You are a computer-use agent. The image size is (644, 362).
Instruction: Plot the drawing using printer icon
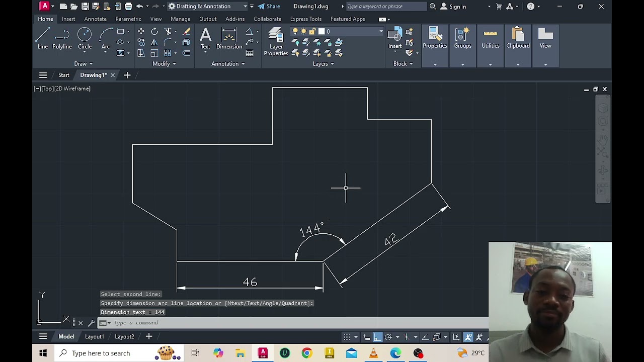pyautogui.click(x=128, y=6)
